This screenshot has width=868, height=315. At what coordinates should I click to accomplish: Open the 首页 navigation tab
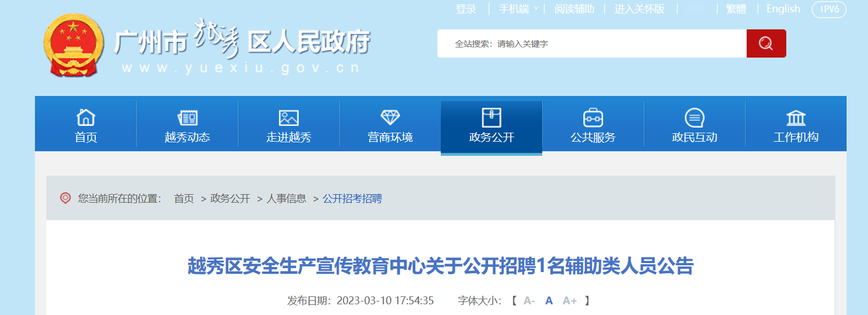86,124
